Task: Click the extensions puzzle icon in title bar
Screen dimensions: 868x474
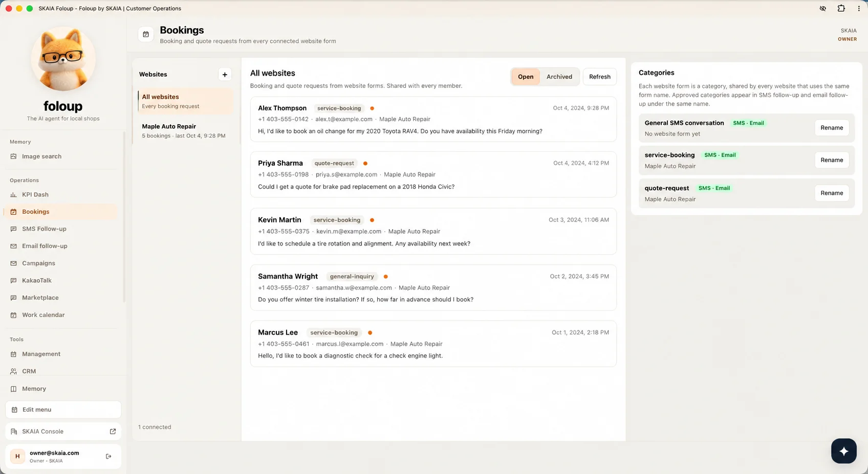Action: tap(841, 8)
